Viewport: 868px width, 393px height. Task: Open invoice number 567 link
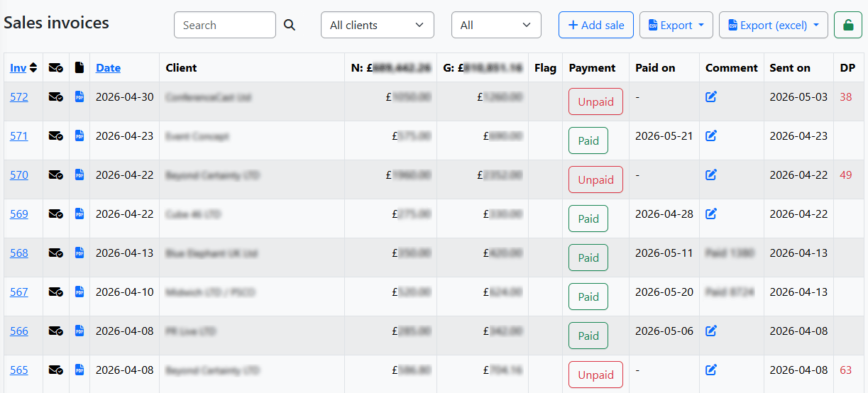click(19, 292)
